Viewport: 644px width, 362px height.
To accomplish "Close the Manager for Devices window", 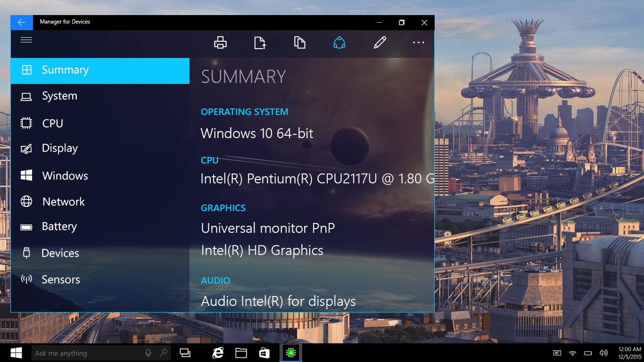I will tap(424, 22).
